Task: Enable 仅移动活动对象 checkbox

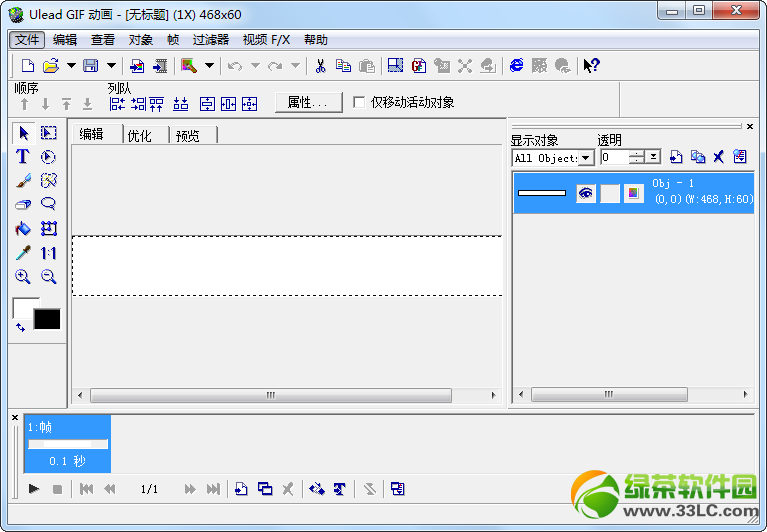Action: click(359, 102)
